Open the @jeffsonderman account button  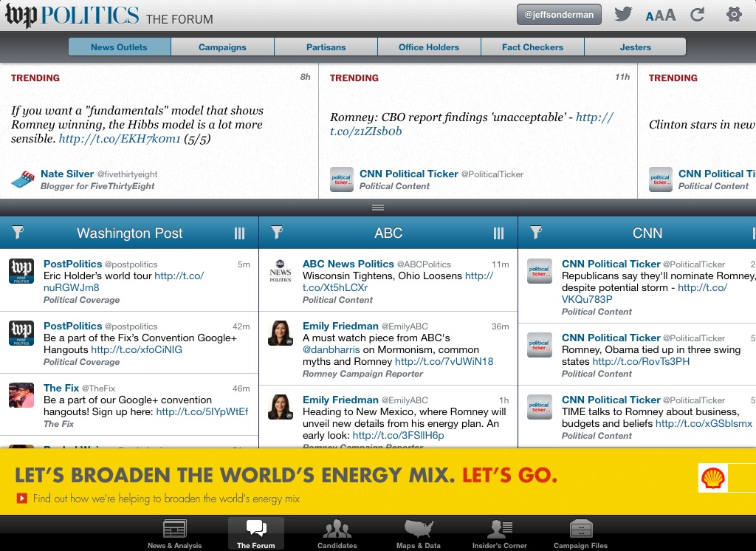click(x=559, y=15)
